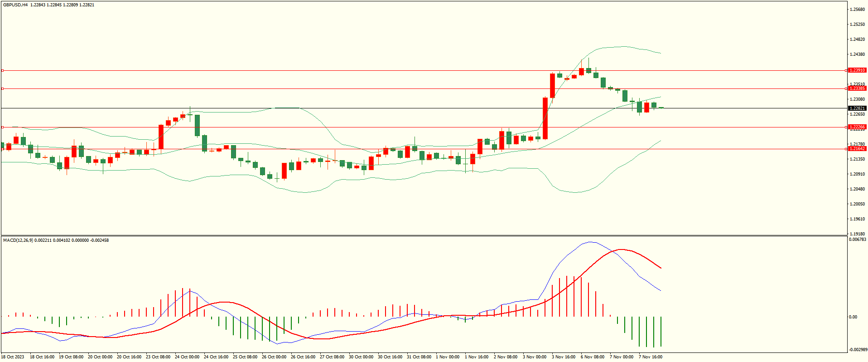Image resolution: width=868 pixels, height=362 pixels.
Task: Click the 0.00 MACD zero level label
Action: tap(853, 317)
